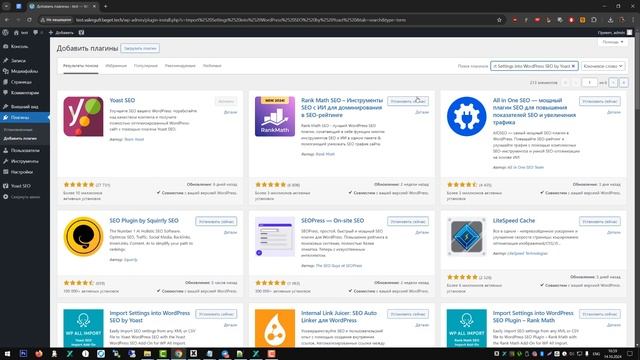
Task: Open the browser extensions puzzle icon
Action: (594, 20)
